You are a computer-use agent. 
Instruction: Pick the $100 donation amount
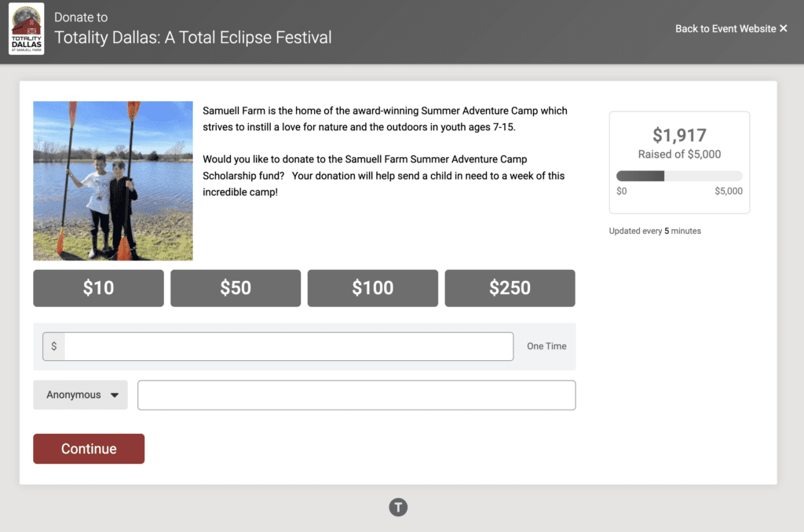373,288
